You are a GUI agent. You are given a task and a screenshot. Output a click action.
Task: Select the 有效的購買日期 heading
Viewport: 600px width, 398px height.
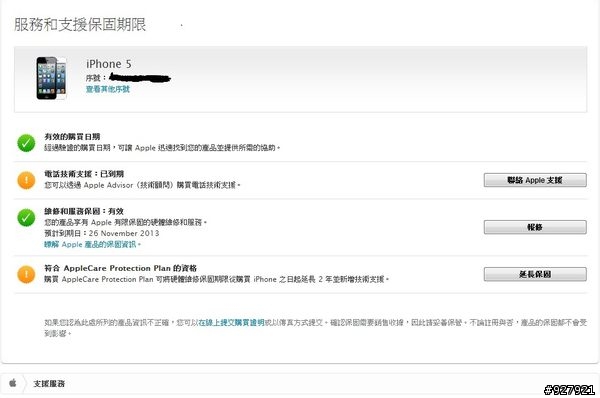click(x=72, y=137)
